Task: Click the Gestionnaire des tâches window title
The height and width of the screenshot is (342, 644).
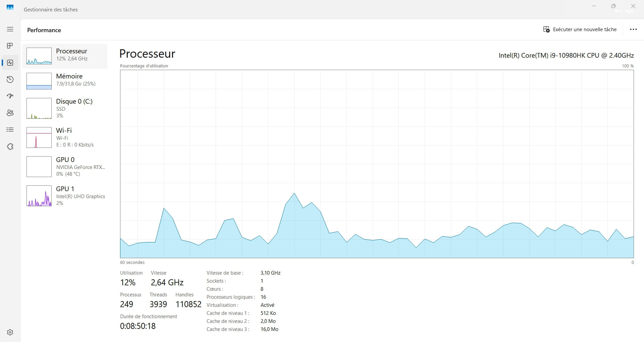Action: 51,10
